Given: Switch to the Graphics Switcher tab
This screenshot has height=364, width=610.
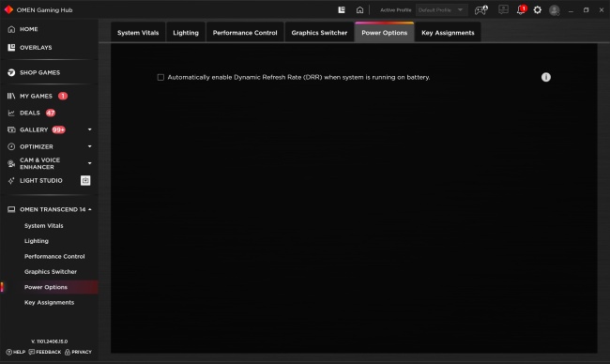Looking at the screenshot, I should (x=319, y=33).
